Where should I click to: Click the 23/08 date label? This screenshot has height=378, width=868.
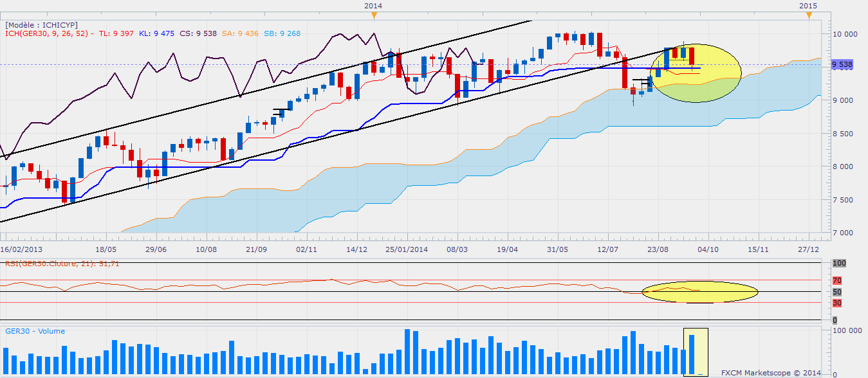[x=658, y=248]
